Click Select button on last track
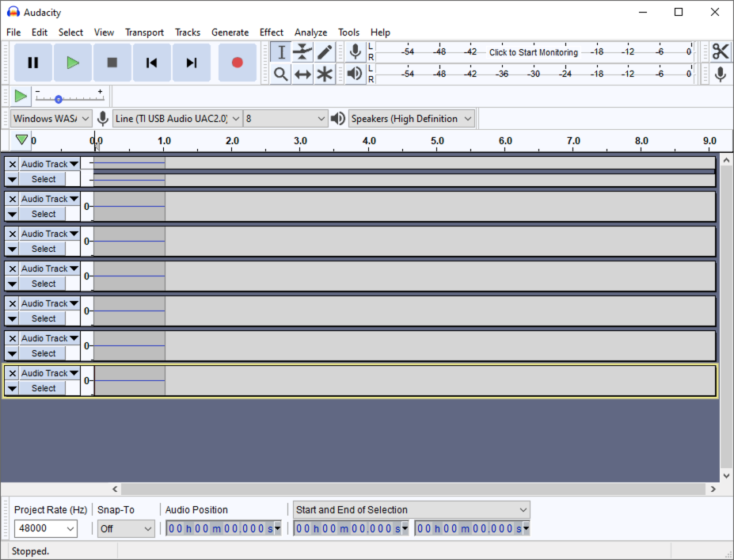Viewport: 734px width, 560px height. [43, 388]
